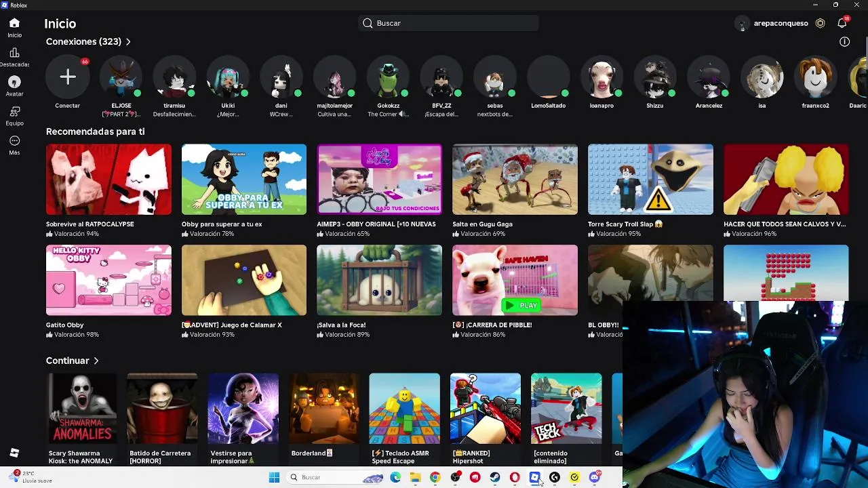Continue Borderland game
This screenshot has width=868, height=488.
click(324, 409)
